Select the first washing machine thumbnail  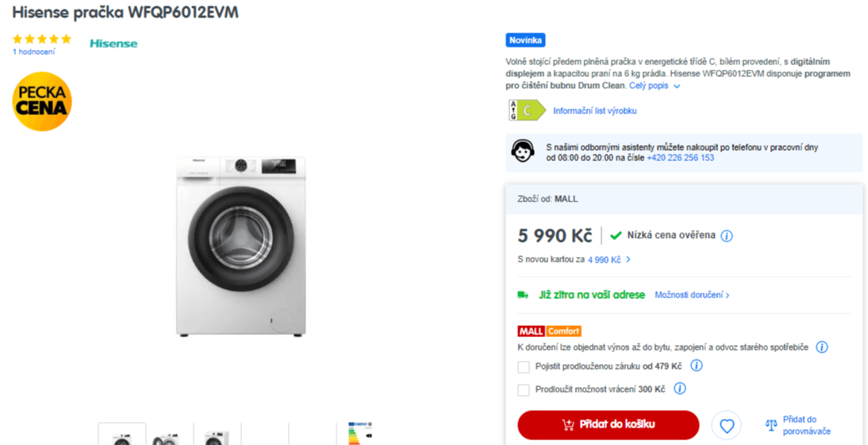pyautogui.click(x=122, y=434)
